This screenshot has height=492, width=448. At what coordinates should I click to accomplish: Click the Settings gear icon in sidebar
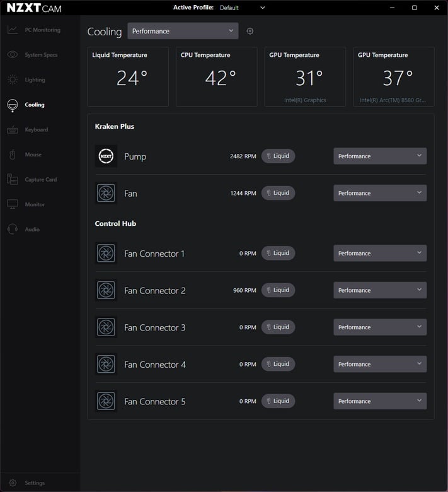click(x=13, y=483)
